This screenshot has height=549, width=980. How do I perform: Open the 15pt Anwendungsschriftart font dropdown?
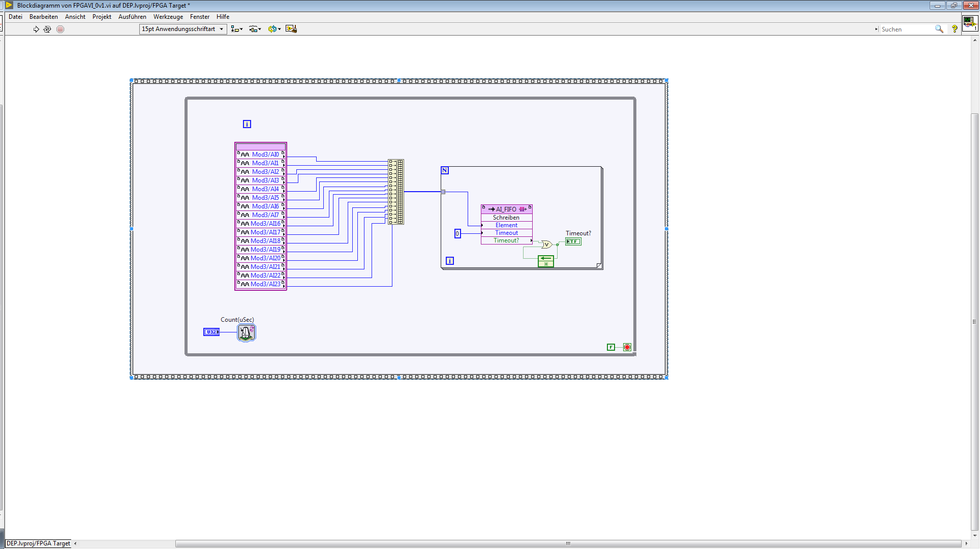[x=183, y=29]
